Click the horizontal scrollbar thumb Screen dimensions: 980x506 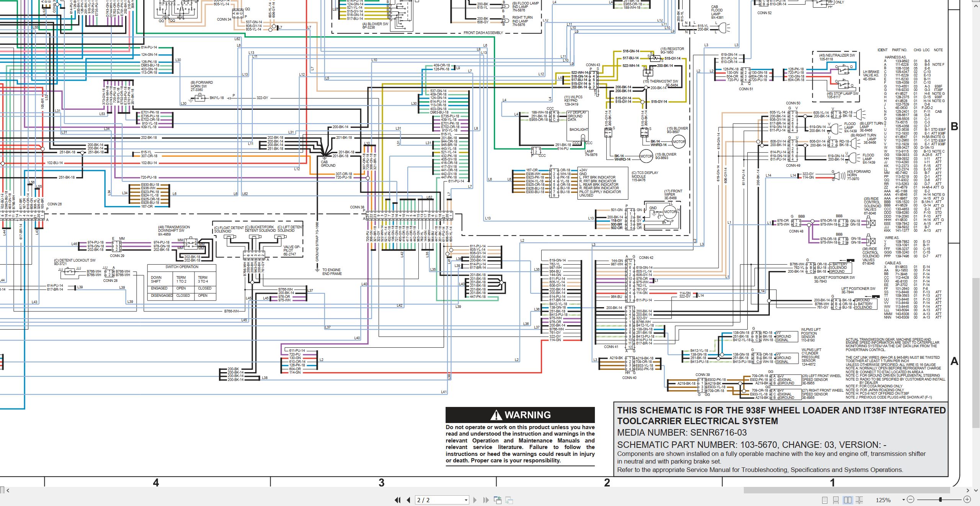point(846,490)
